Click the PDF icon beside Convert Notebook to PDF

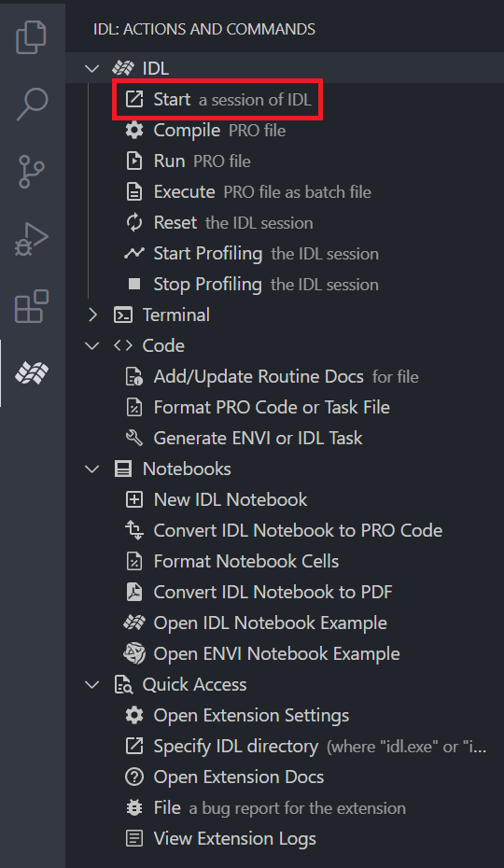pos(134,592)
